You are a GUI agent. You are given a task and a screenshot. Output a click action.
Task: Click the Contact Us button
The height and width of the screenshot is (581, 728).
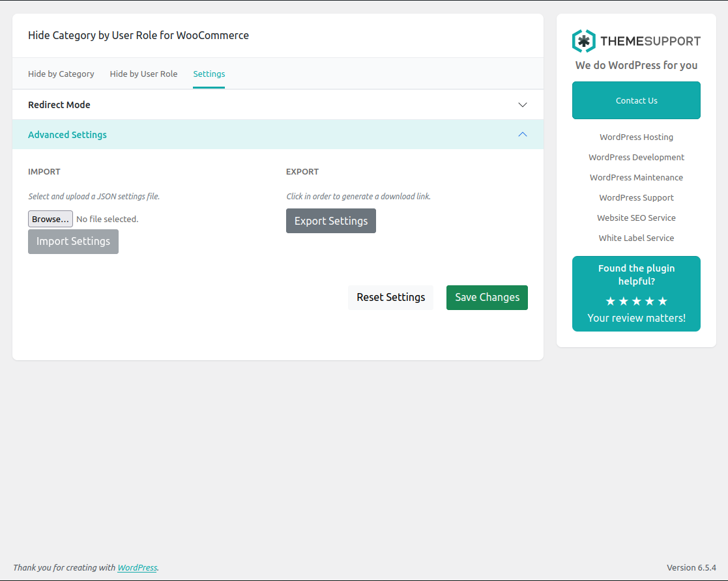tap(636, 100)
